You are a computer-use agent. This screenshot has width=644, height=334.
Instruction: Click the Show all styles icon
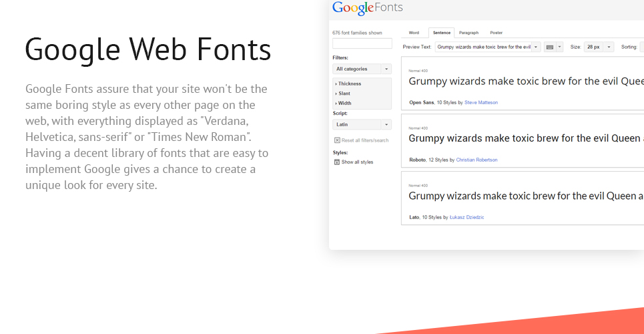pos(337,162)
